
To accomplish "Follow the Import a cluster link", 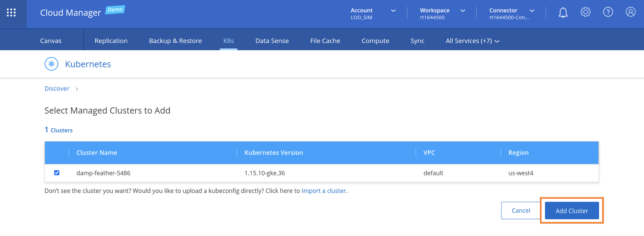I will tap(324, 191).
